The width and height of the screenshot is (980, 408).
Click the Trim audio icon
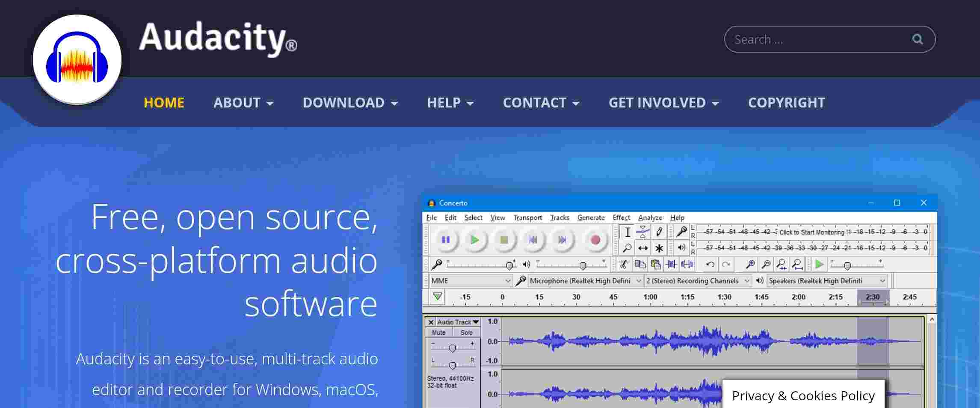click(x=671, y=264)
